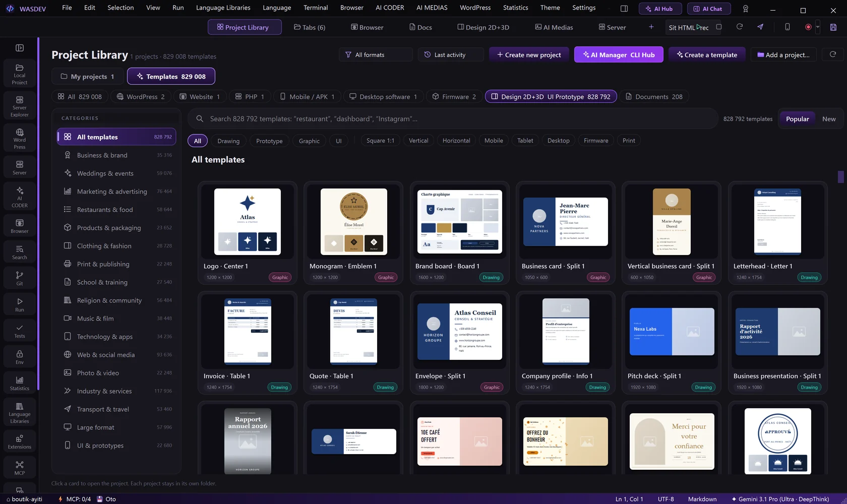Select the Restaurants & food category

coord(116,209)
